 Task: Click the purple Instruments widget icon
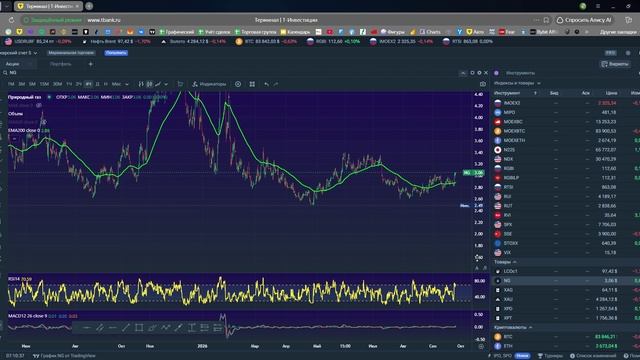click(496, 73)
